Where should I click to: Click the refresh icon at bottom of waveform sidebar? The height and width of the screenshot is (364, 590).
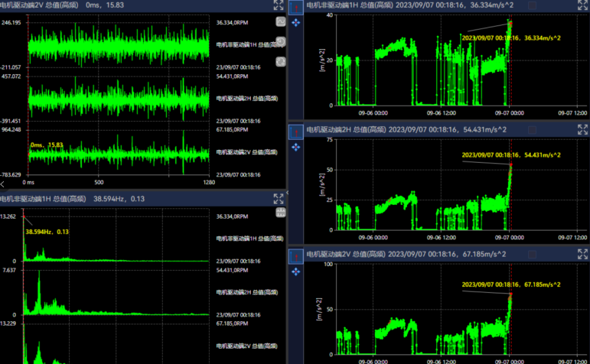[280, 61]
